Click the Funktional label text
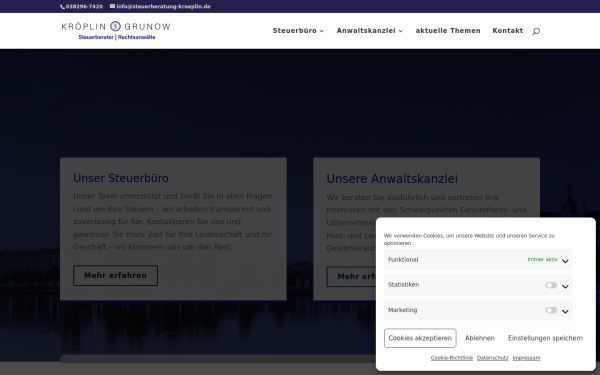This screenshot has width=600, height=375. point(403,259)
